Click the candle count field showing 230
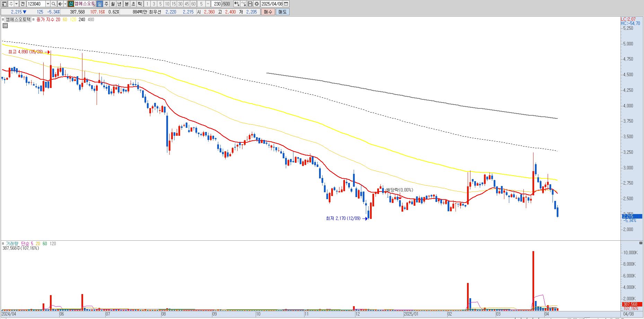 pyautogui.click(x=217, y=4)
